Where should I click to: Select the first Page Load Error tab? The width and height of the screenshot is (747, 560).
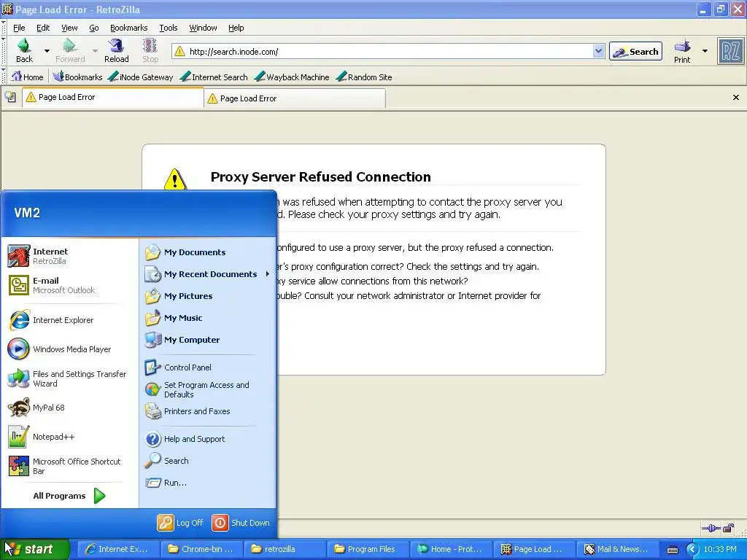(x=113, y=97)
